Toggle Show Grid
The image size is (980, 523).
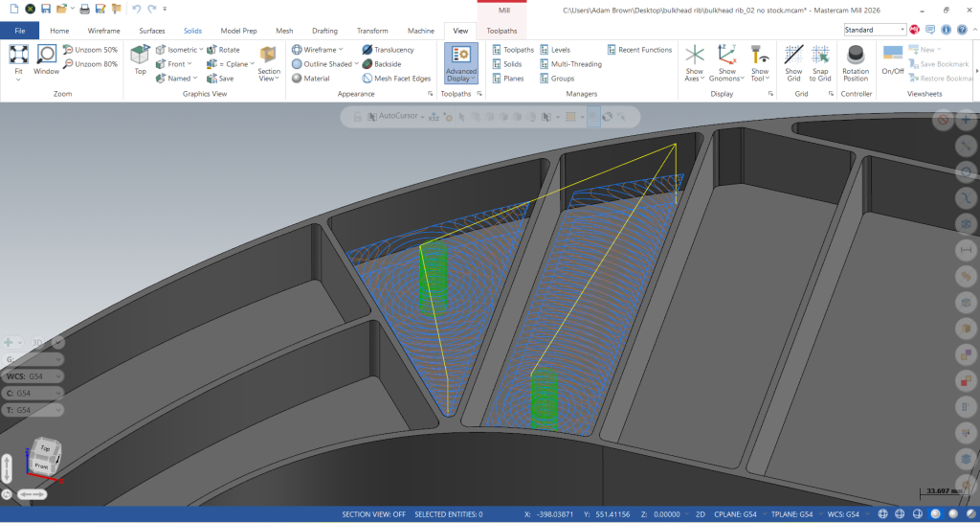(x=793, y=63)
